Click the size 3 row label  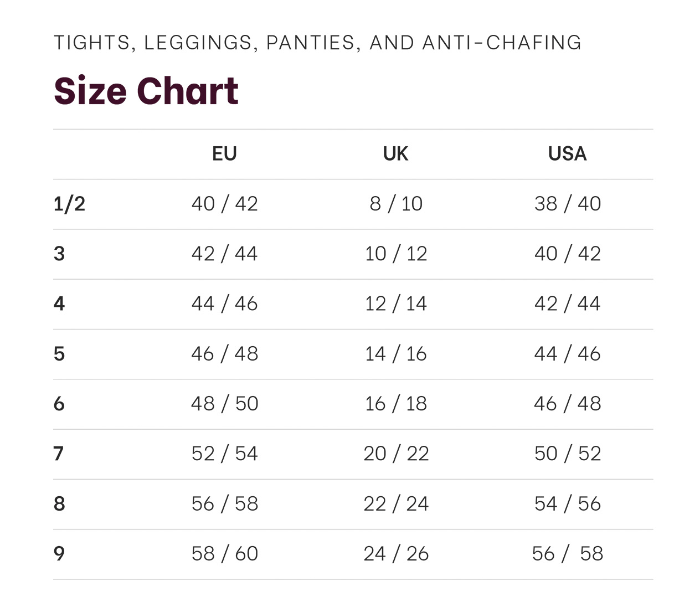pos(59,254)
